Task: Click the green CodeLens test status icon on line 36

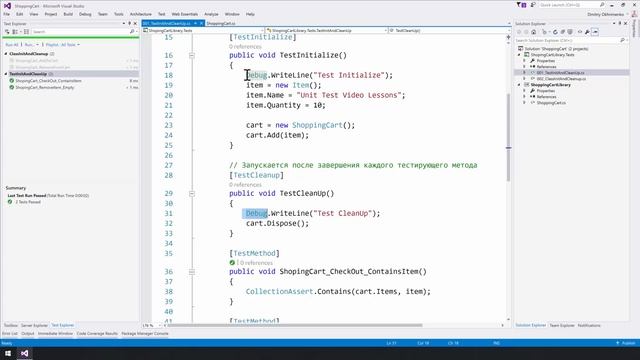Action: [232, 263]
